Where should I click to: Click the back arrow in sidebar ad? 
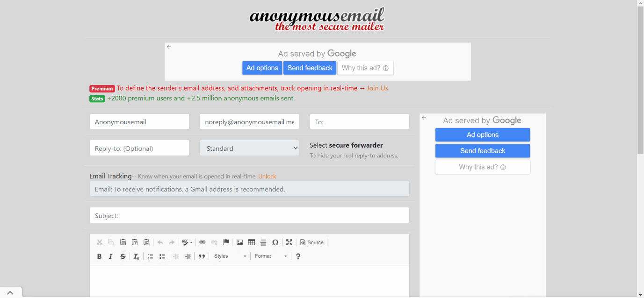tap(424, 118)
